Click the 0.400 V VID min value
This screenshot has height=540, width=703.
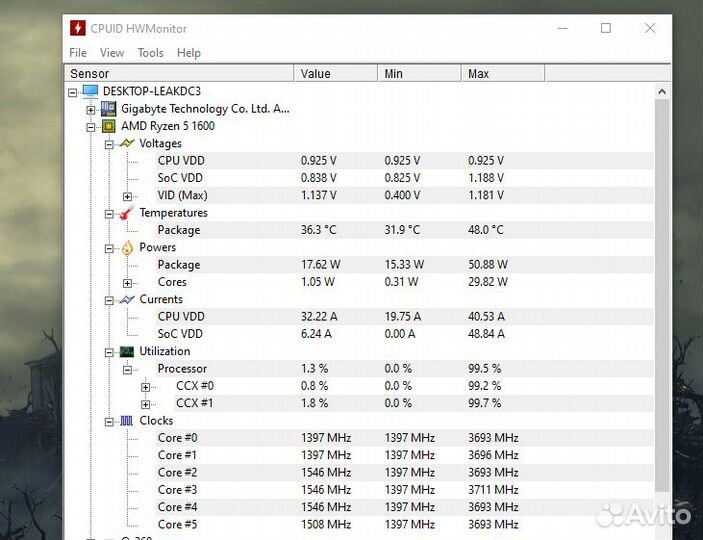(x=402, y=196)
